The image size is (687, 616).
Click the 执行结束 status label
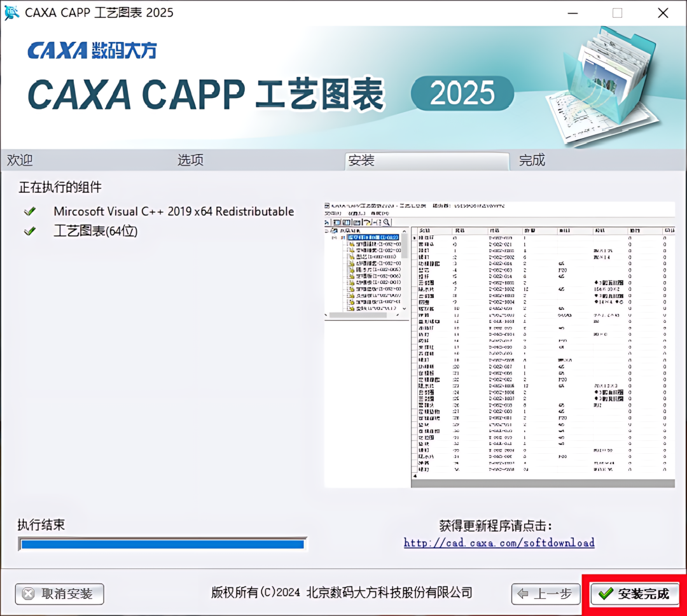41,524
